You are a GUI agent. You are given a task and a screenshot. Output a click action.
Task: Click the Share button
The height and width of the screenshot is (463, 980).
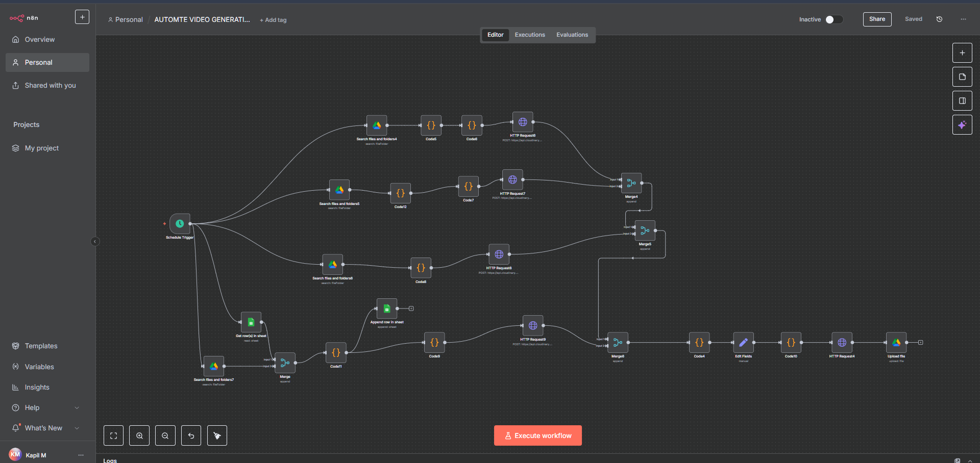point(877,19)
